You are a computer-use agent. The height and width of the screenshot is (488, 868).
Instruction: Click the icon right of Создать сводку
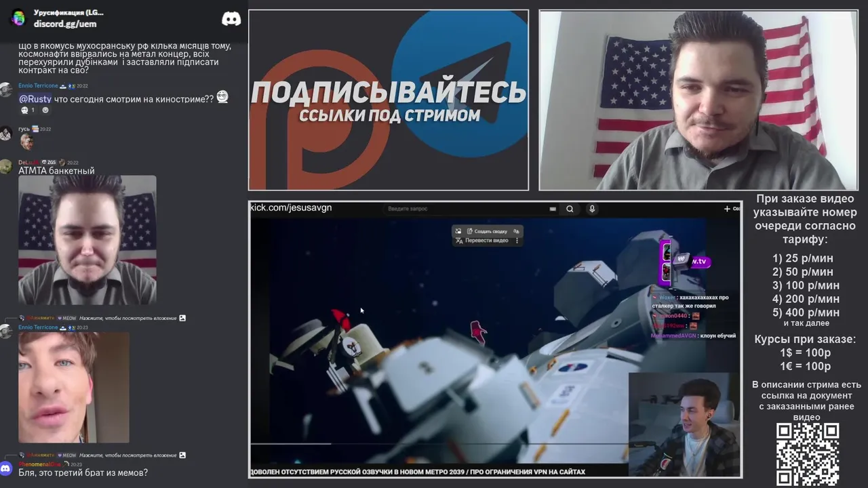click(517, 231)
